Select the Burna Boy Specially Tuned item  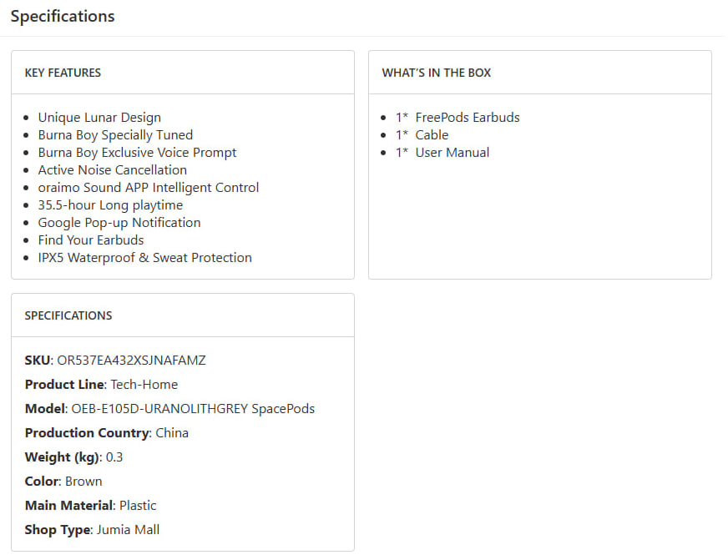(x=115, y=135)
